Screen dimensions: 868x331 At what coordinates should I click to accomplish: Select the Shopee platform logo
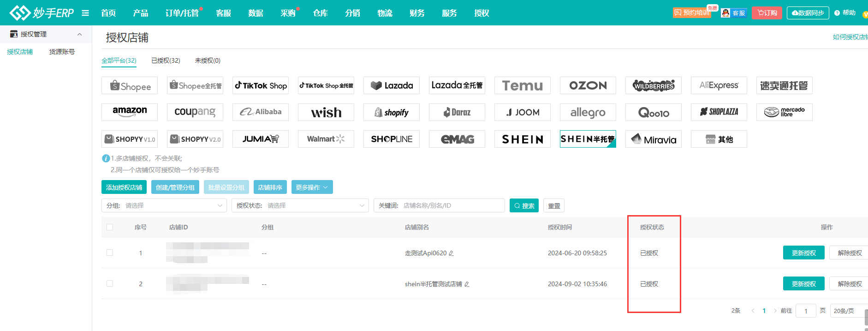(130, 85)
